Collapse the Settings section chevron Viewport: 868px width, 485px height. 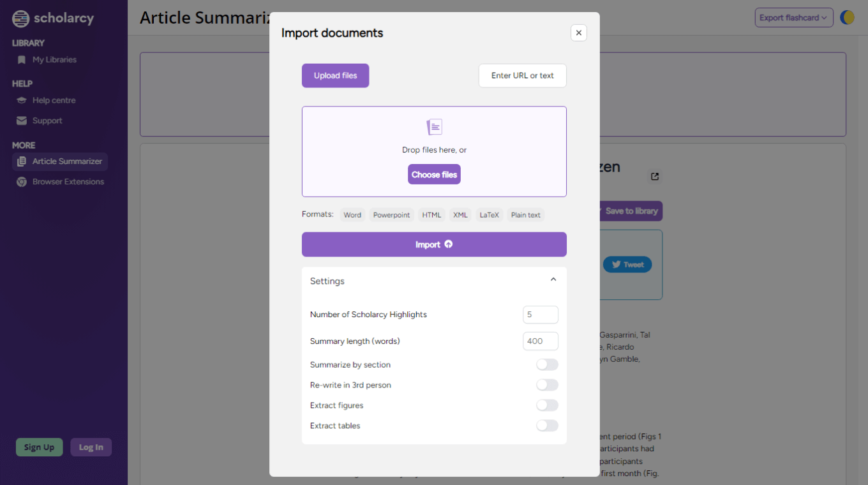pyautogui.click(x=553, y=280)
